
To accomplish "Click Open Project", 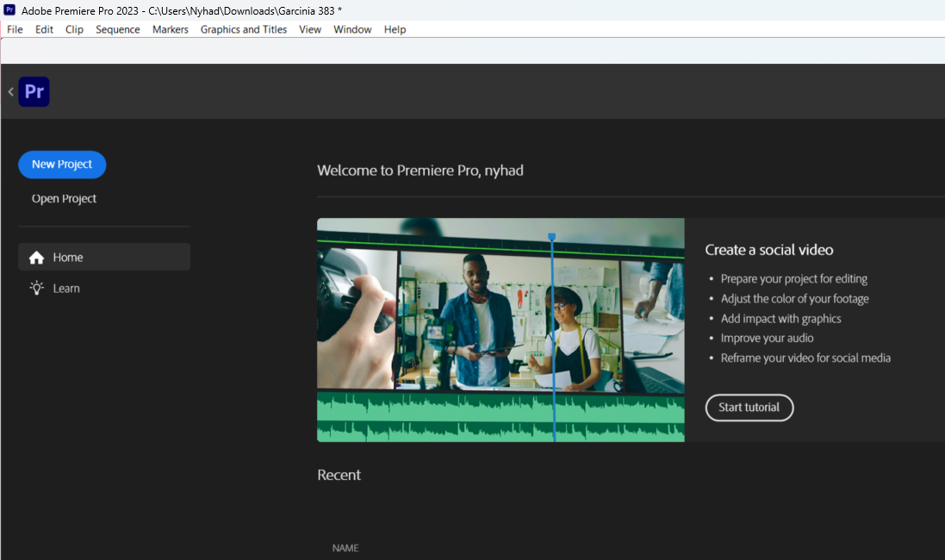I will [64, 198].
